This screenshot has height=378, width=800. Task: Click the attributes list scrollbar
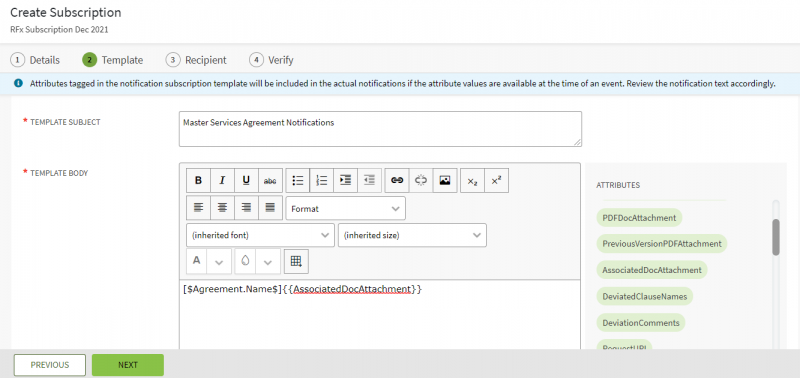(776, 237)
